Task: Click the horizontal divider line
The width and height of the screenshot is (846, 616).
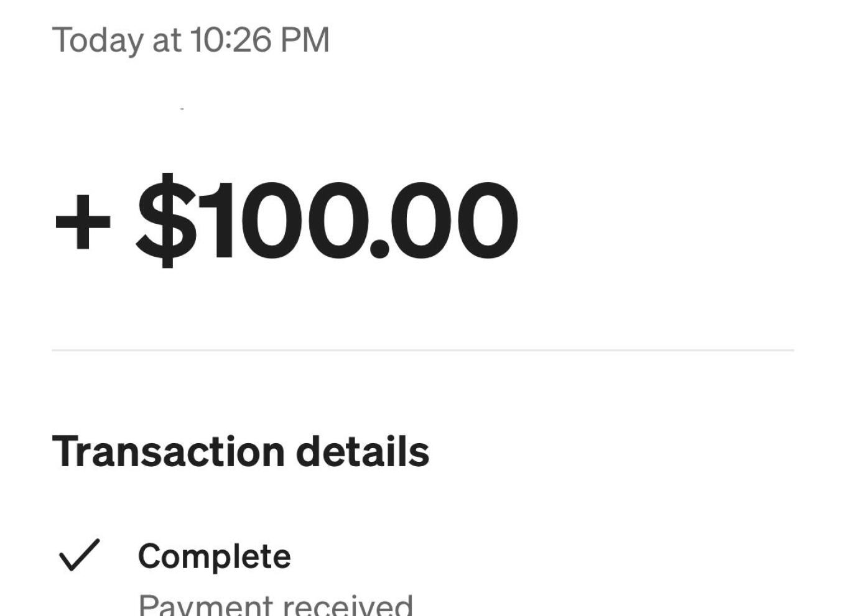Action: pyautogui.click(x=422, y=351)
